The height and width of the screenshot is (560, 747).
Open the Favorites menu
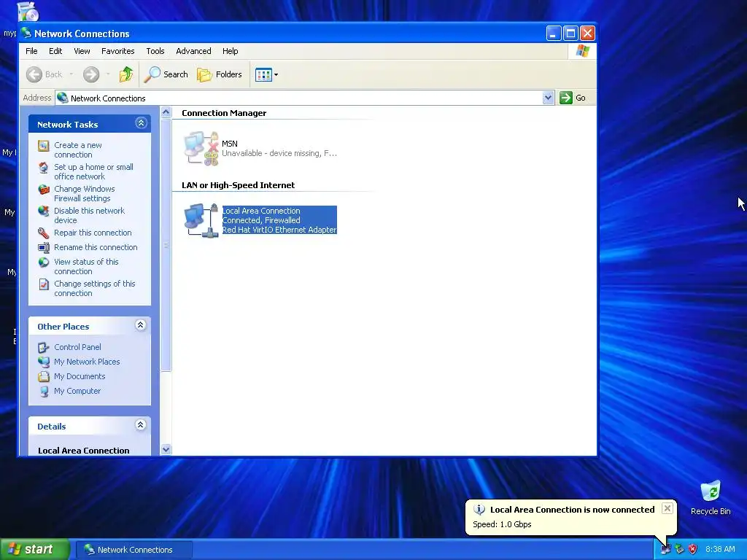pos(117,51)
